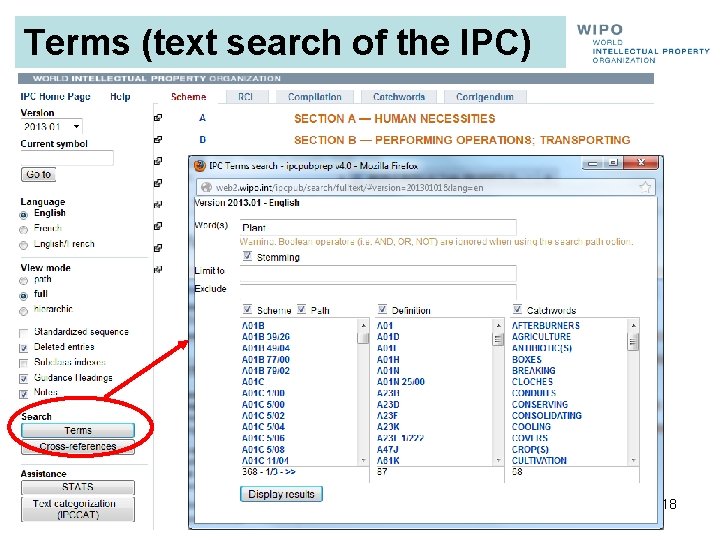Viewport: 720px width, 540px height.
Task: Open scheme result A01C 5/02
Action: pyautogui.click(x=263, y=416)
